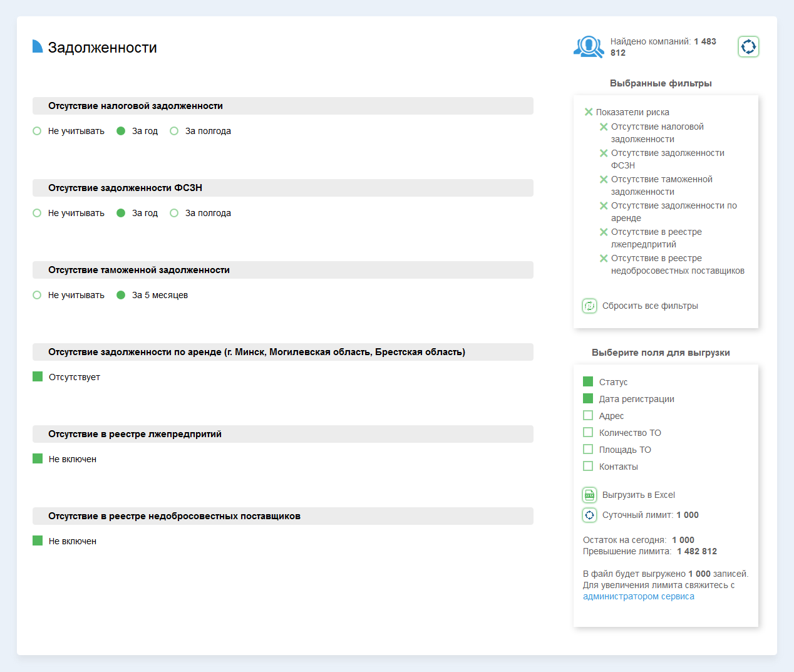The width and height of the screenshot is (794, 672).
Task: Open 'администратором сервиса' link
Action: 638,596
